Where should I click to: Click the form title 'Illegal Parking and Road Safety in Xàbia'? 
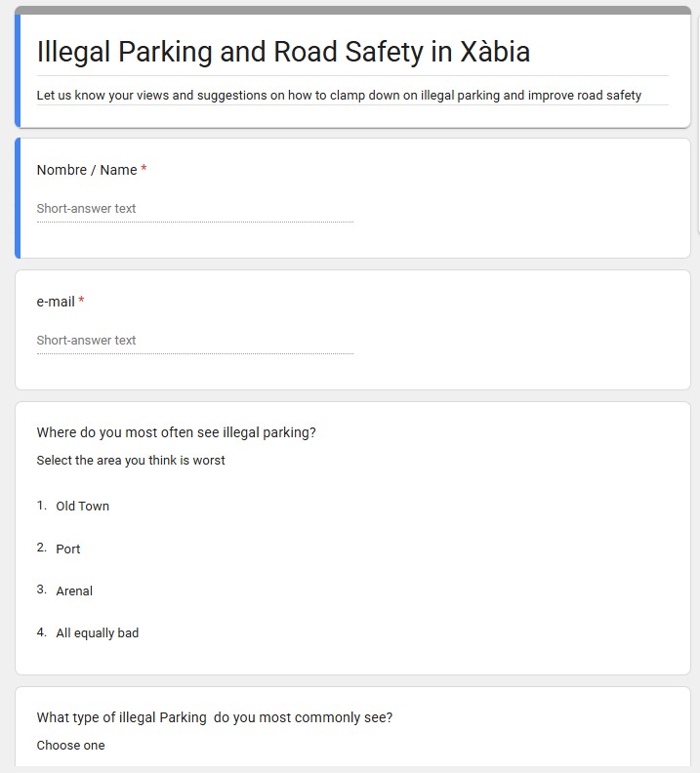pyautogui.click(x=283, y=52)
